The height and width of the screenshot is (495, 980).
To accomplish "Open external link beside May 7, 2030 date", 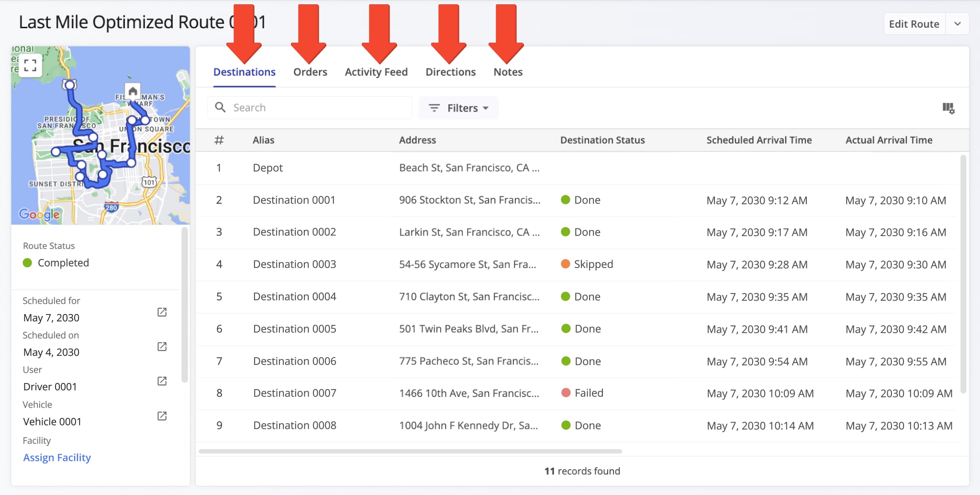I will (162, 312).
